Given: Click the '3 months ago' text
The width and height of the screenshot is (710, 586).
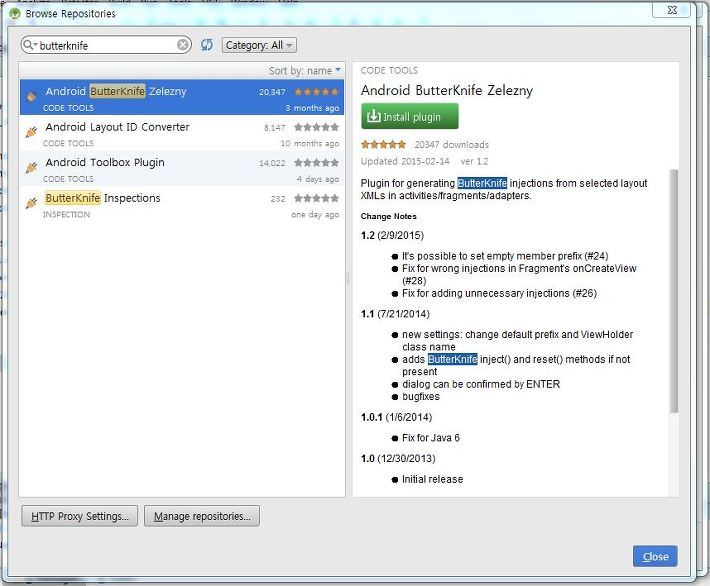Looking at the screenshot, I should tap(312, 108).
